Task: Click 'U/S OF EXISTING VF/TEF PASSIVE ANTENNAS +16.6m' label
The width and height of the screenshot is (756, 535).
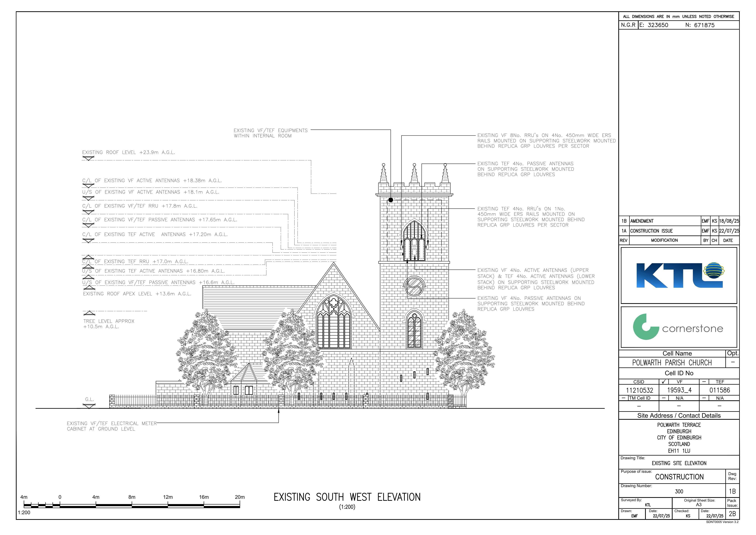Action: tap(158, 283)
